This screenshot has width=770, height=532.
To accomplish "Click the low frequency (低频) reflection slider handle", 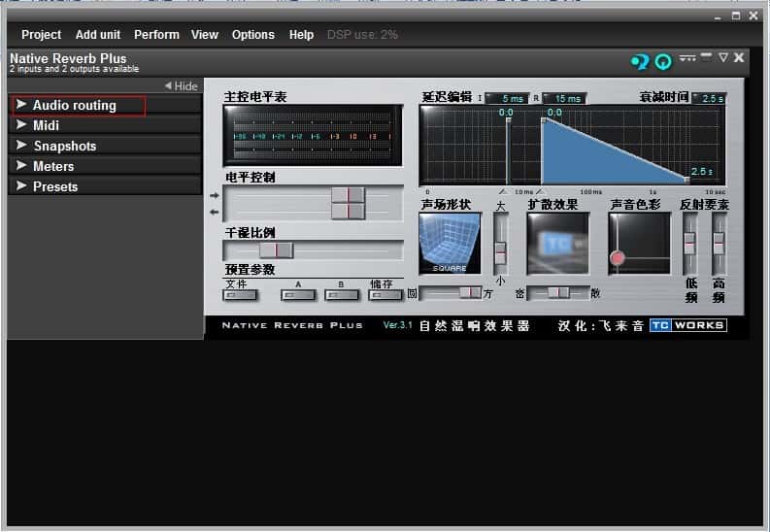I will 689,243.
